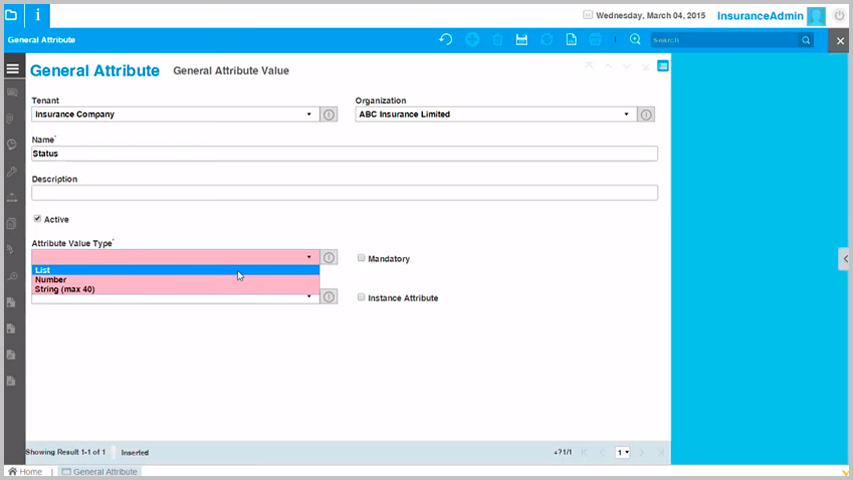853x480 pixels.
Task: Save the record with the floppy disk icon
Action: tap(522, 40)
